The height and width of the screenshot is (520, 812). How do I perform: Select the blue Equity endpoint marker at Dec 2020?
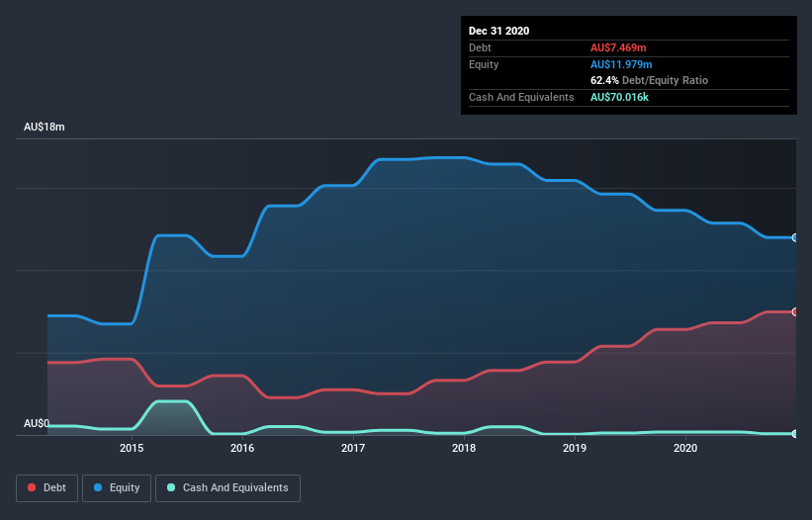(x=795, y=238)
